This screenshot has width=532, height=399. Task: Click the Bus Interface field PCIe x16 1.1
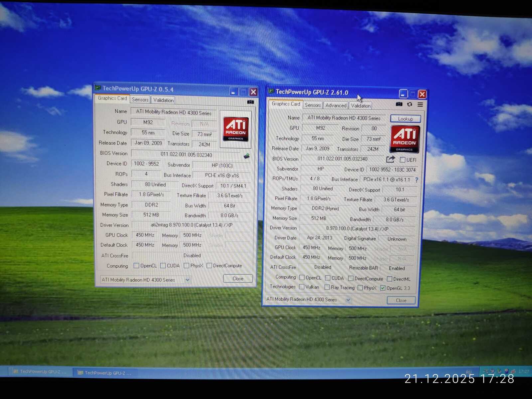(387, 180)
